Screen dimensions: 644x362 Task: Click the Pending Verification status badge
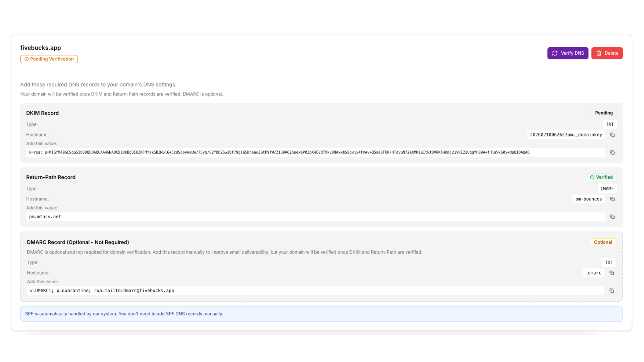pyautogui.click(x=49, y=59)
